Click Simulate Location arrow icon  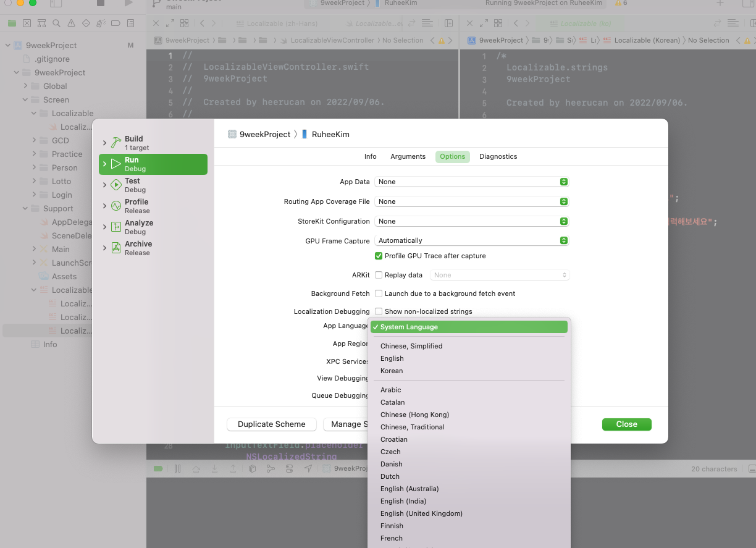[x=308, y=469]
